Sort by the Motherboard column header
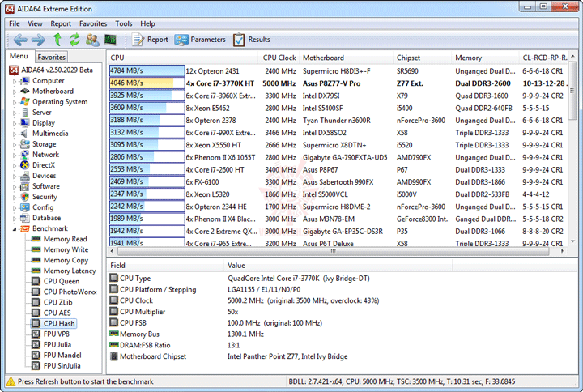This screenshot has width=583, height=392. (347, 58)
